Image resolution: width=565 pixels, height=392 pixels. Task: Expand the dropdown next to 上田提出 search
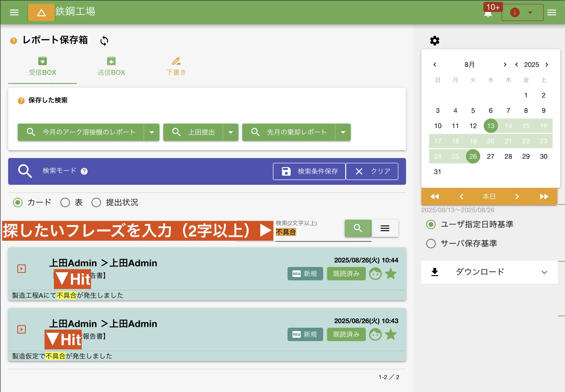pos(231,132)
